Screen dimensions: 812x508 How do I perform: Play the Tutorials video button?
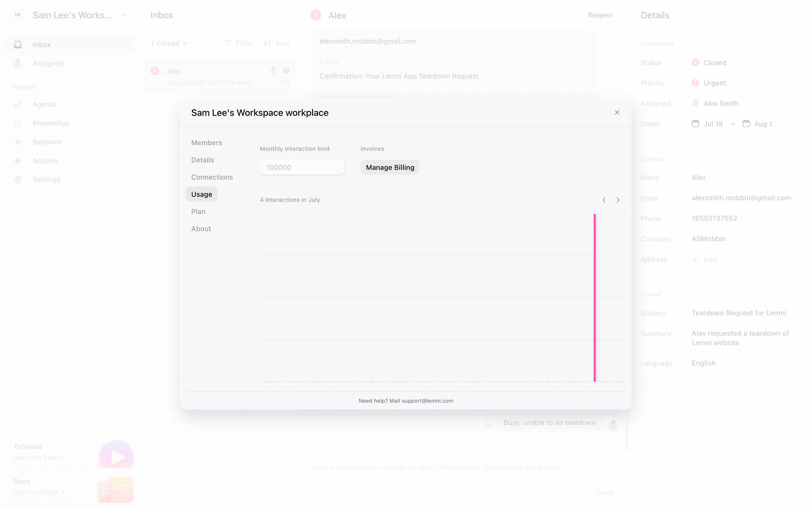tap(116, 457)
